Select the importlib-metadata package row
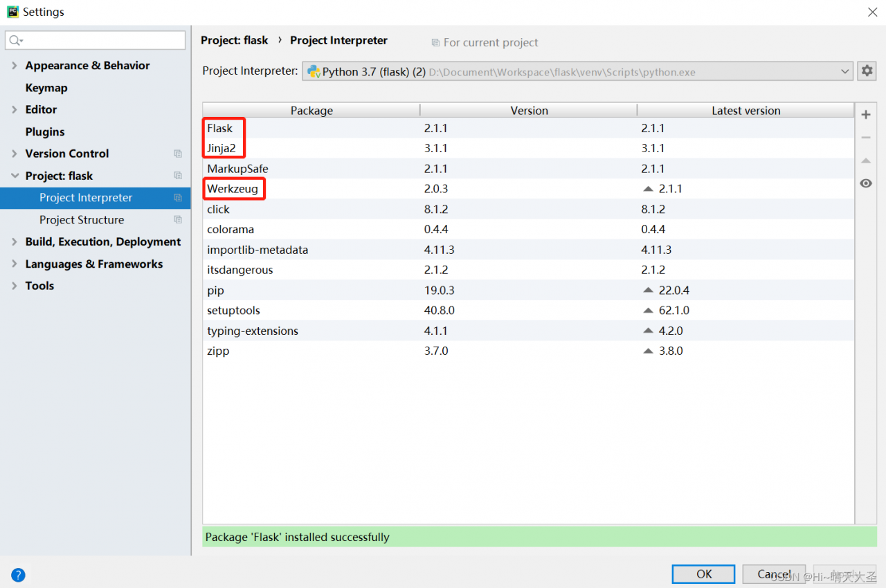886x588 pixels. point(529,250)
